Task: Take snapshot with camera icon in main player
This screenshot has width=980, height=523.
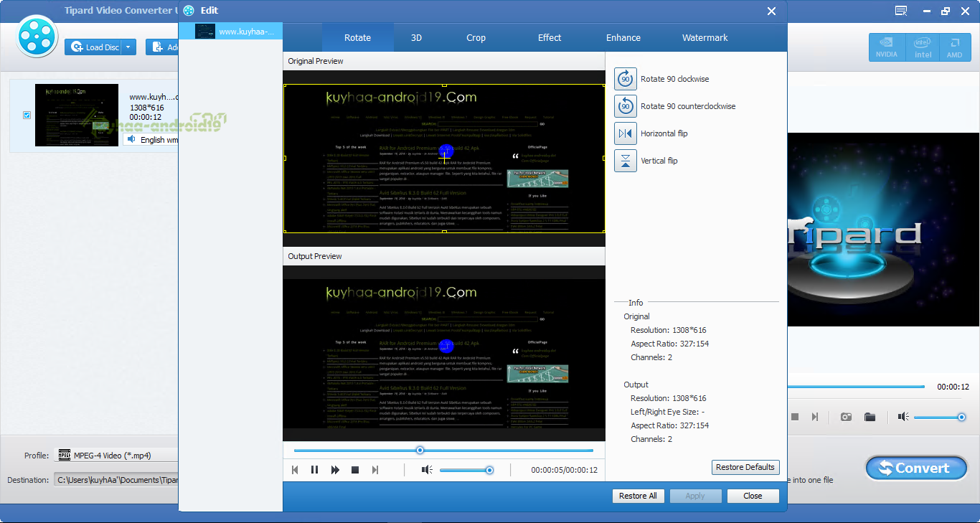Action: (846, 417)
